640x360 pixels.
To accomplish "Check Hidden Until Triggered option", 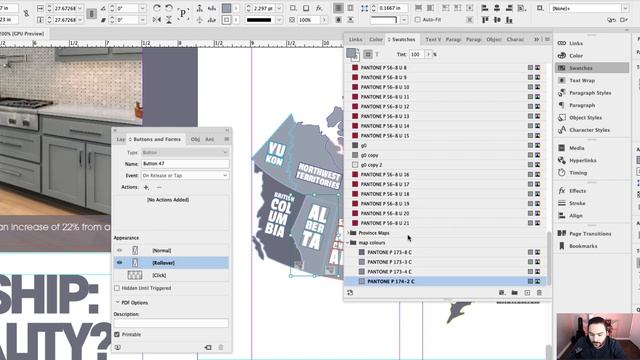I will point(117,288).
